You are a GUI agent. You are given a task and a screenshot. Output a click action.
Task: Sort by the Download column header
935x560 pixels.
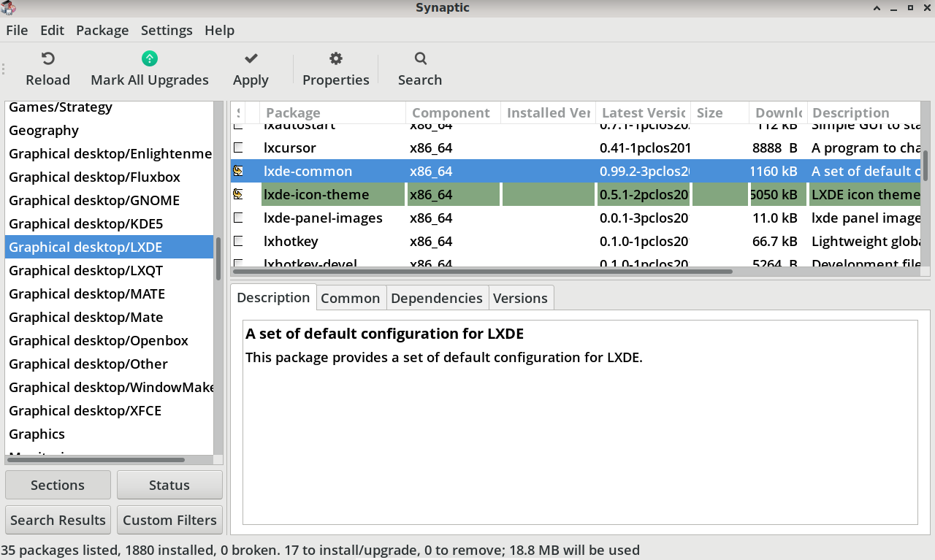778,112
